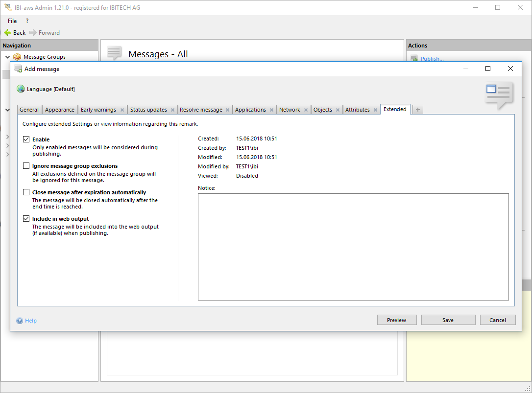Click the Help question mark icon

(20, 321)
